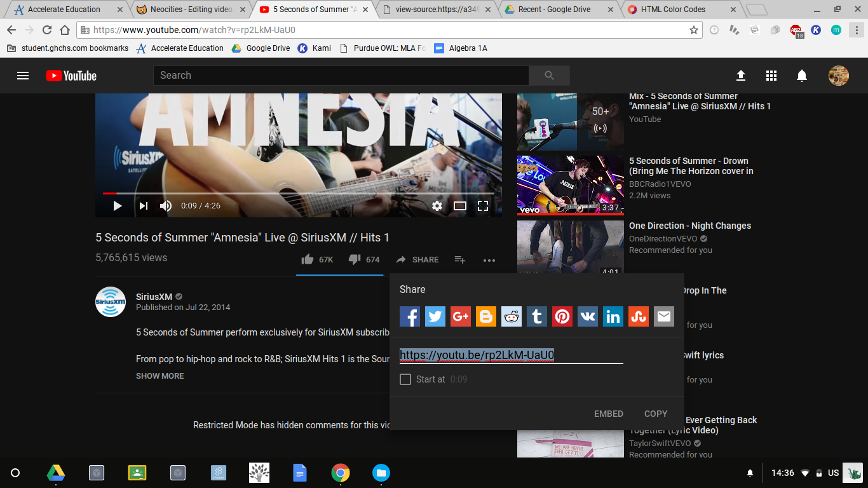
Task: Open the Mix 5 Seconds of Summer playlist
Action: 571,121
